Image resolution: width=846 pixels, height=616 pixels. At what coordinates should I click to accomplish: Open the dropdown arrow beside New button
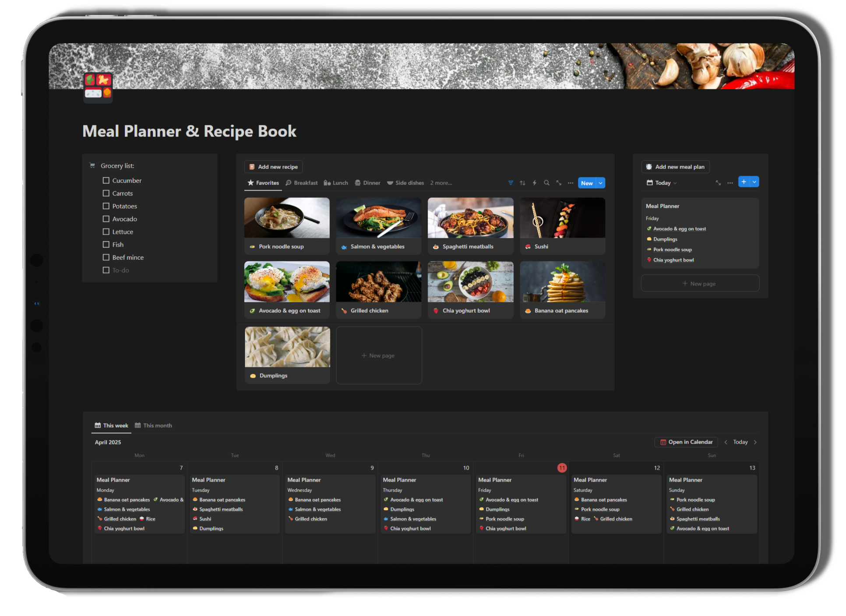pos(601,183)
